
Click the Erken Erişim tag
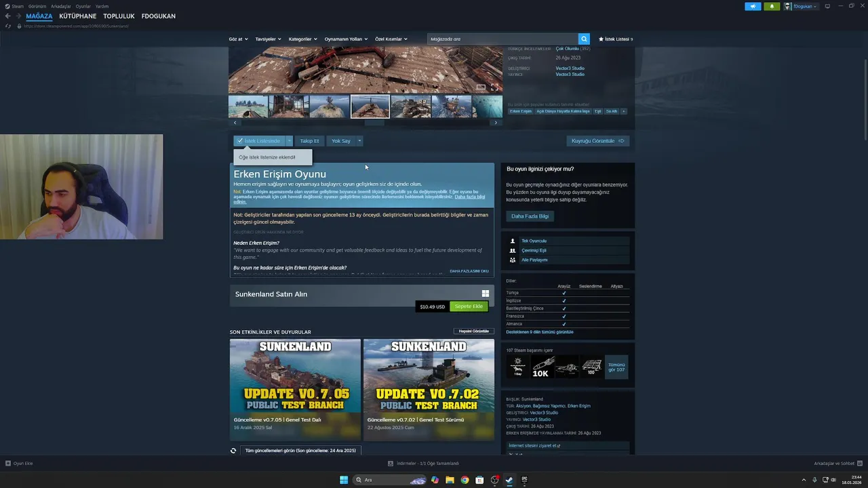pos(521,111)
